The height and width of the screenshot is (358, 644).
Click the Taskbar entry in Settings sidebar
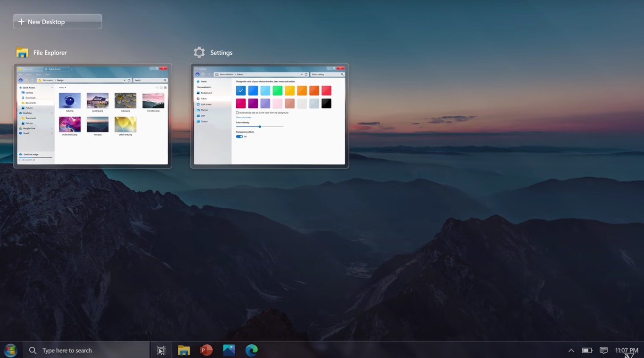click(204, 122)
